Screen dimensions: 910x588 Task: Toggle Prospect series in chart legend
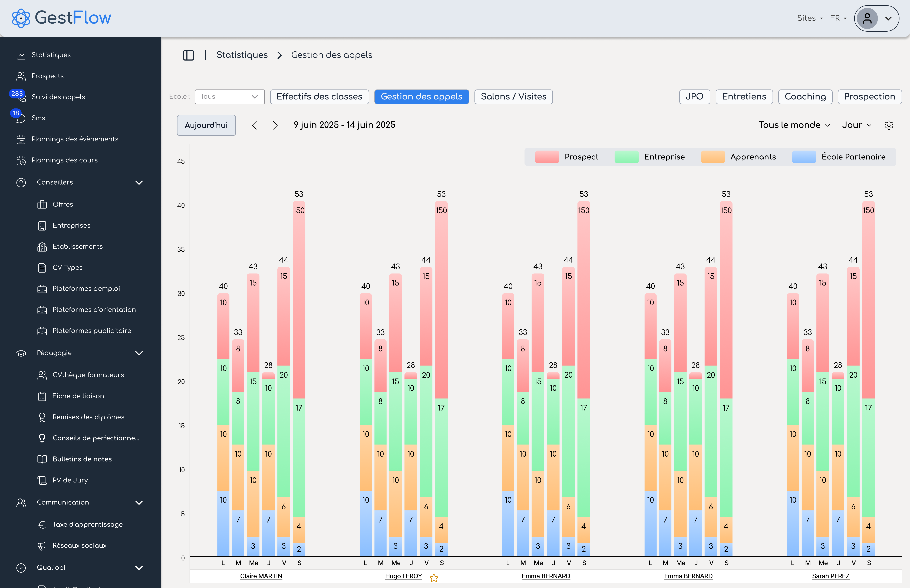click(x=581, y=157)
